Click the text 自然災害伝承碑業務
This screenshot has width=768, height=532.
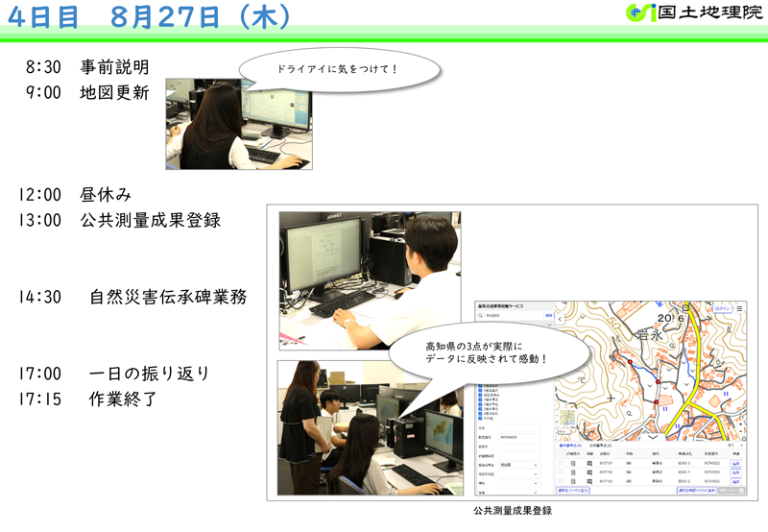pyautogui.click(x=168, y=297)
